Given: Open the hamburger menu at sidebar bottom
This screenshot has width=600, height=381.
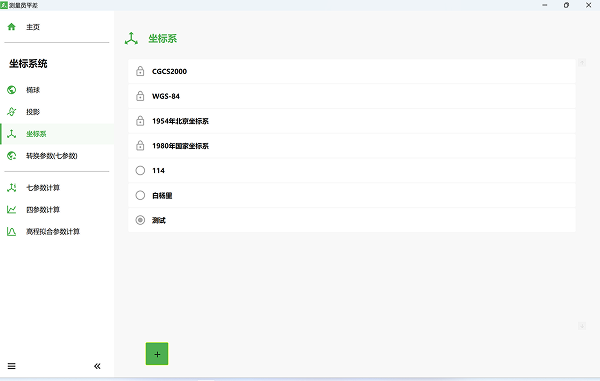Looking at the screenshot, I should [x=11, y=366].
